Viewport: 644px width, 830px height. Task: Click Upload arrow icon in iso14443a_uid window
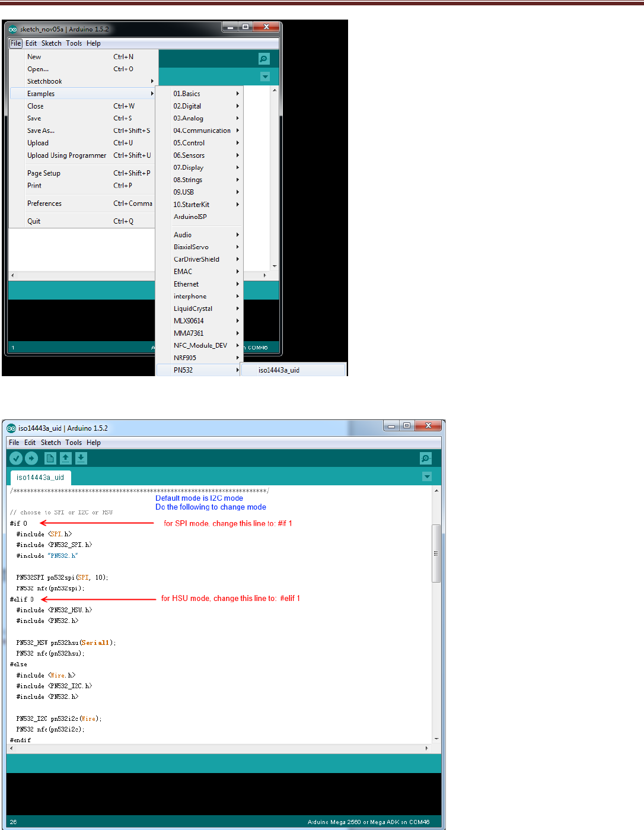[x=31, y=458]
